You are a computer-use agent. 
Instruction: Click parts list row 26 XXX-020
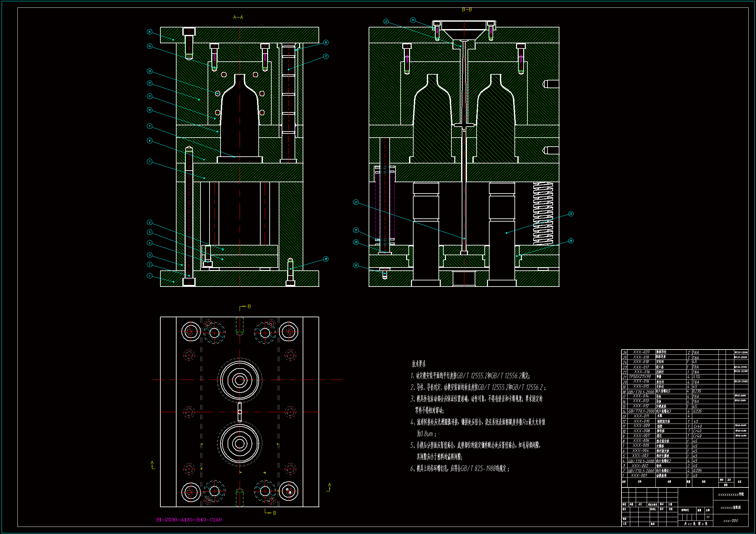click(x=641, y=352)
